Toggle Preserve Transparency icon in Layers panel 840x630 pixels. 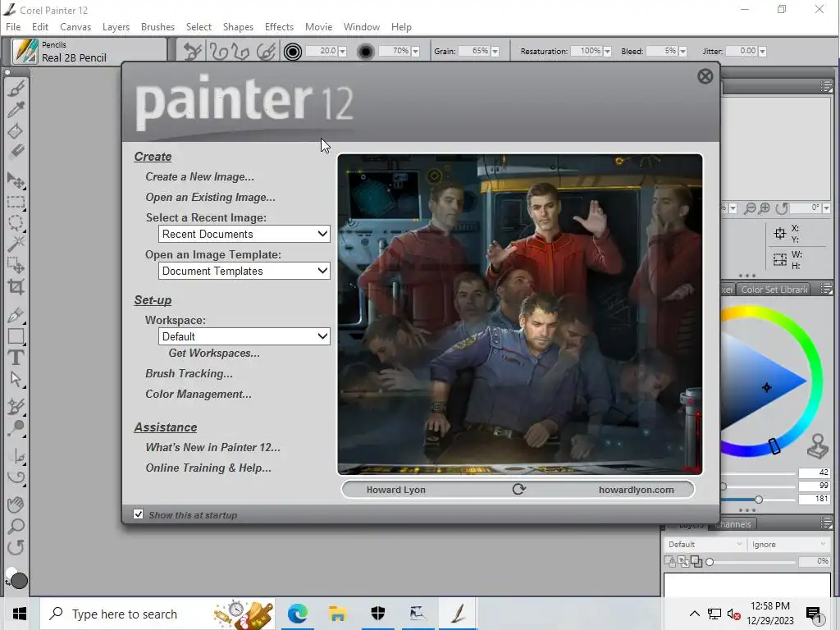(x=670, y=561)
